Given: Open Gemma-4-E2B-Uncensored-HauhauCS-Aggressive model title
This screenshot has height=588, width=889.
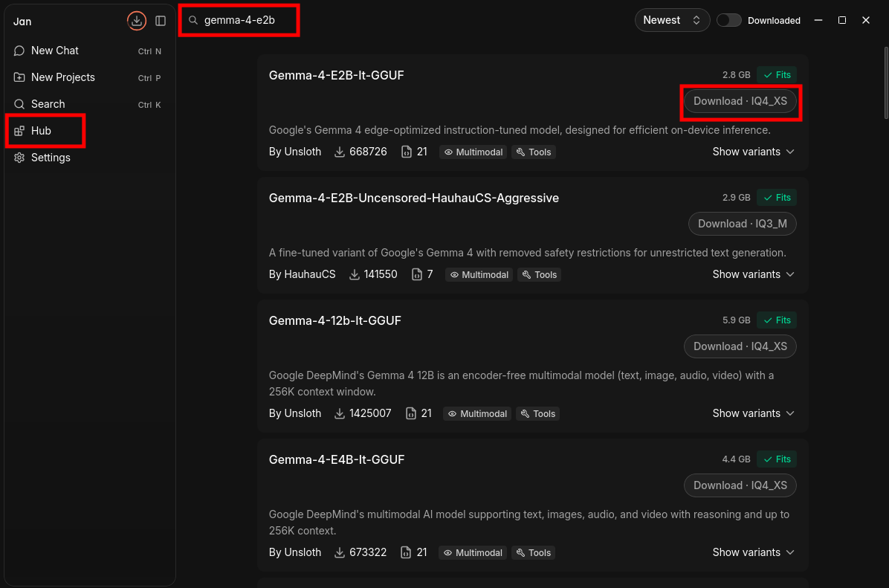Looking at the screenshot, I should (x=414, y=198).
